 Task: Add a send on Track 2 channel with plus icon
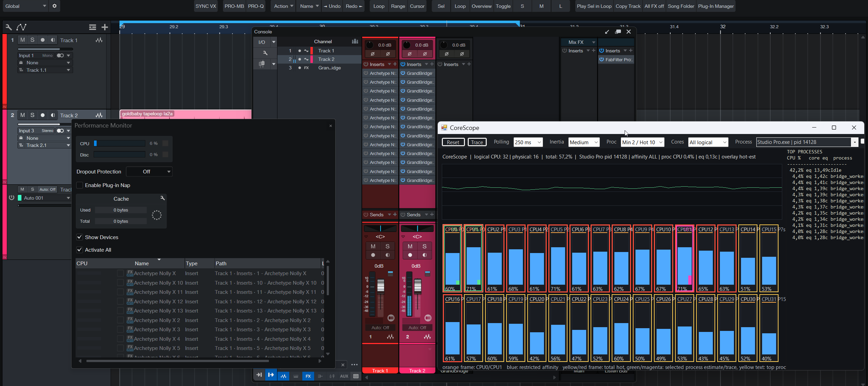tap(432, 215)
